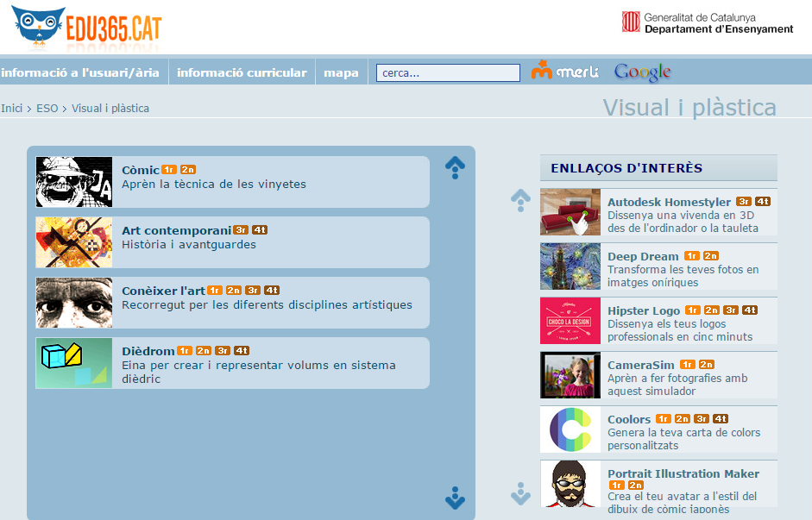Image resolution: width=812 pixels, height=520 pixels.
Task: Go to ESO in breadcrumb
Action: [47, 109]
